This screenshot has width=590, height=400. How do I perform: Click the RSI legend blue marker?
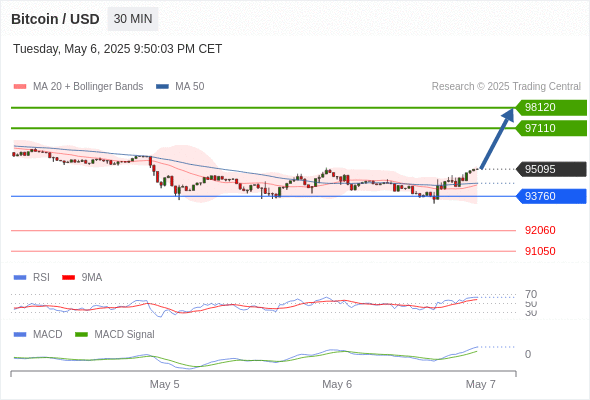(20, 278)
